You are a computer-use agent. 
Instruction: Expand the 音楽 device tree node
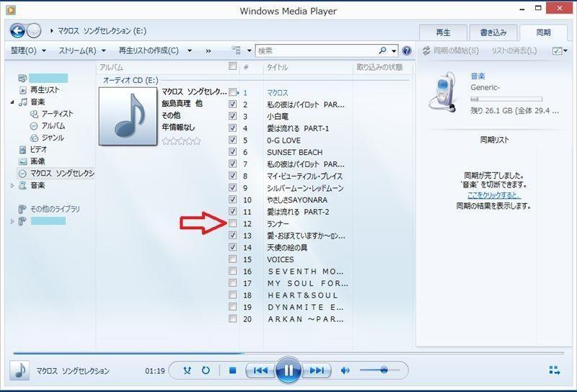tap(12, 186)
